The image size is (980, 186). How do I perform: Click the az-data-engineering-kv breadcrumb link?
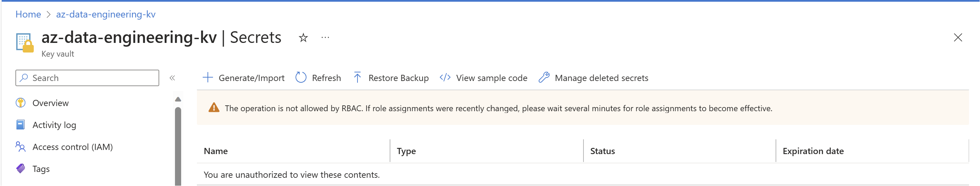(106, 14)
